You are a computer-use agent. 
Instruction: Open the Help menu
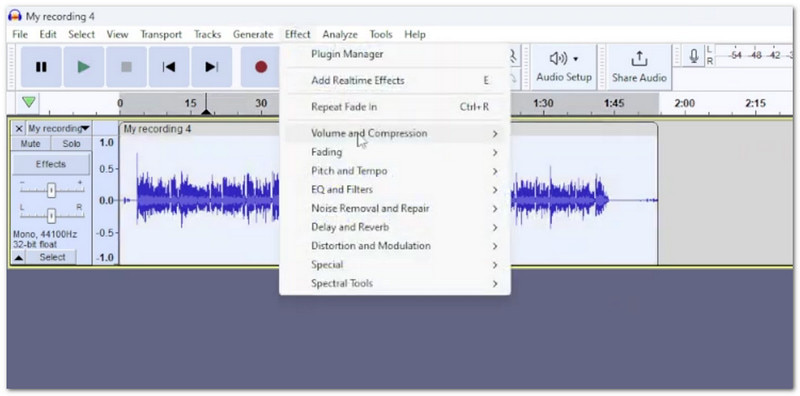click(x=415, y=35)
